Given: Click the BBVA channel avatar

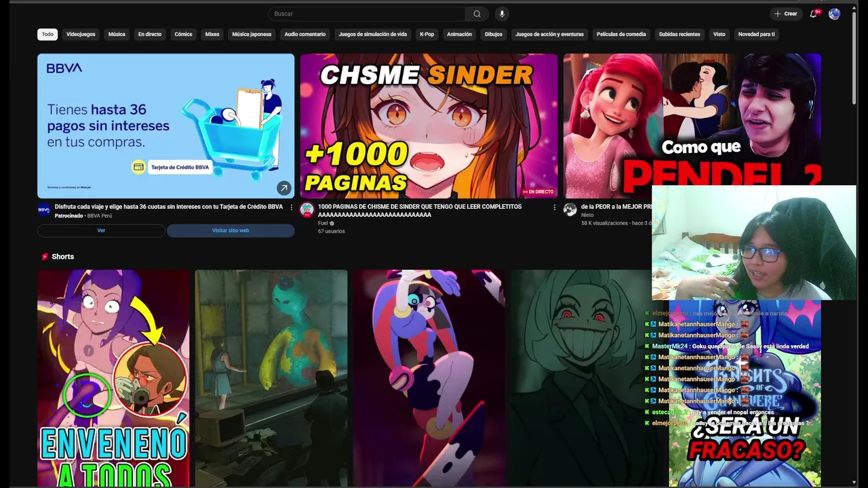Looking at the screenshot, I should coord(44,210).
